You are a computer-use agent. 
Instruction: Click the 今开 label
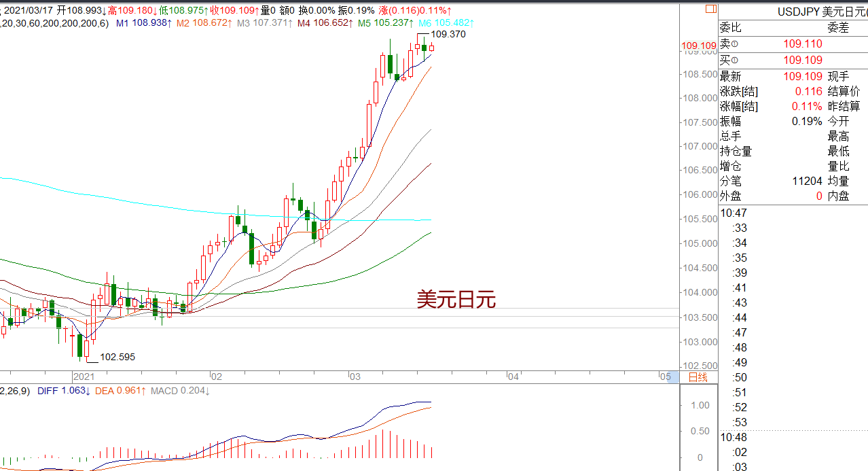[838, 121]
